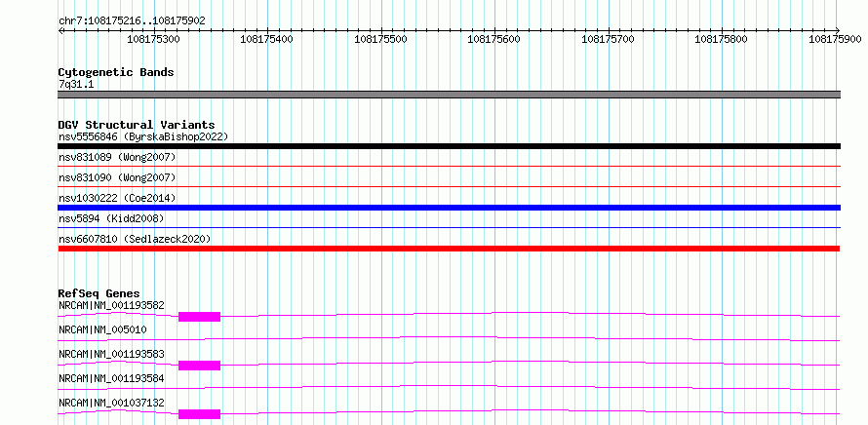
Task: Click the chr7:108175216..108175902 region label
Action: tap(132, 21)
